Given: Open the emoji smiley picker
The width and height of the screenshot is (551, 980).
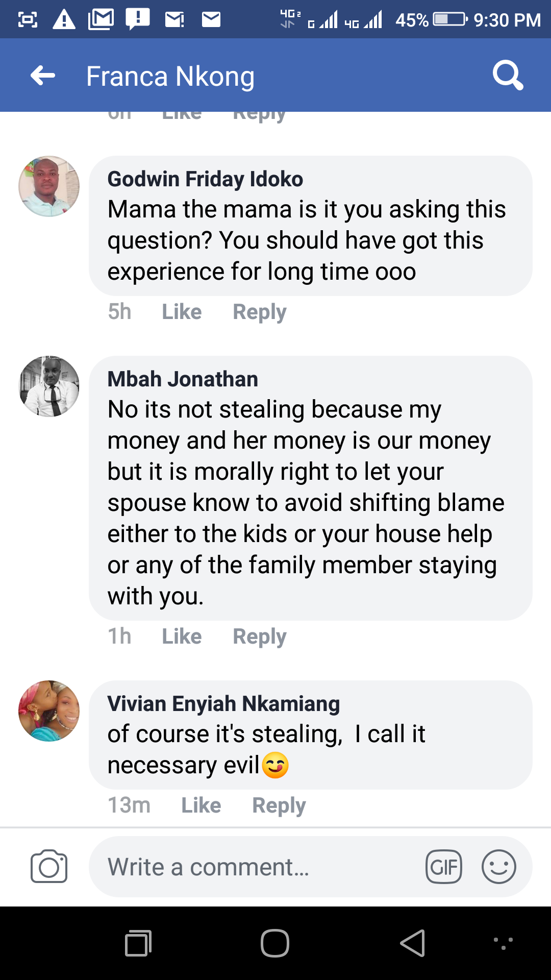Looking at the screenshot, I should pyautogui.click(x=498, y=867).
